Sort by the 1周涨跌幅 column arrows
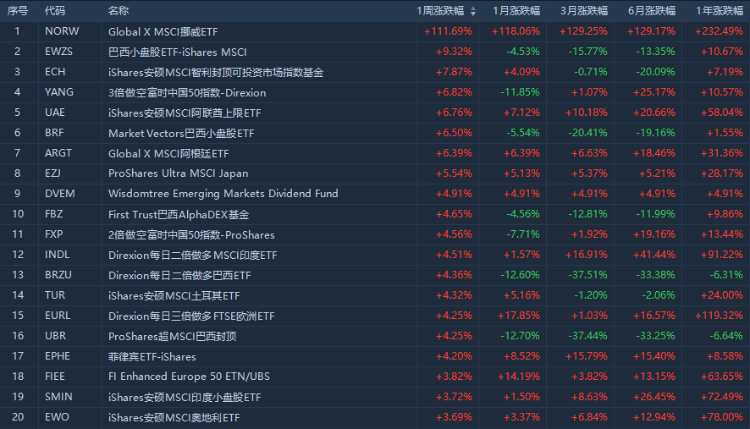750x429 pixels. point(473,11)
